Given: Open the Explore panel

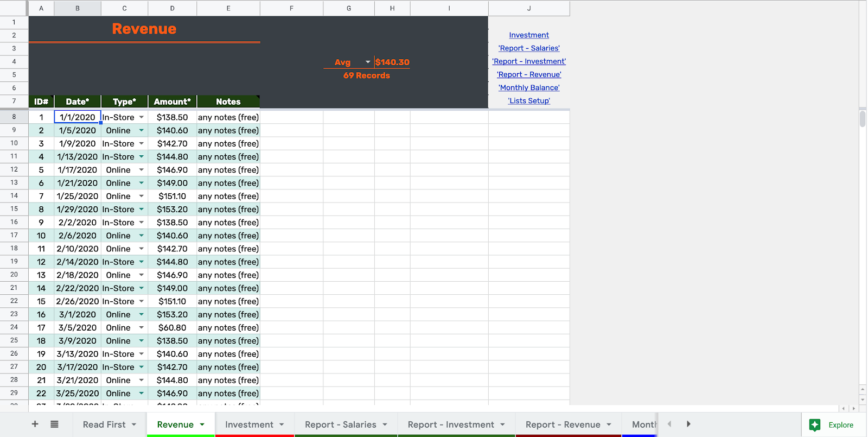Looking at the screenshot, I should click(x=831, y=425).
